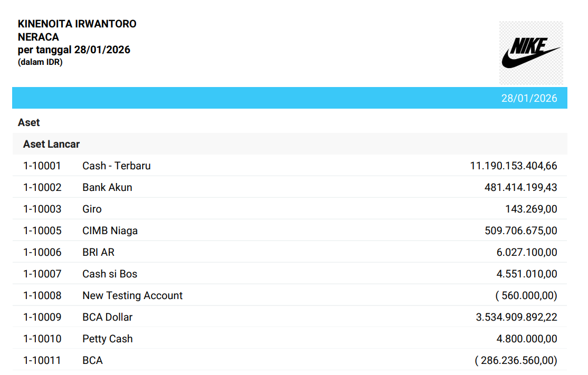Image resolution: width=588 pixels, height=375 pixels.
Task: Open the Cash si Bos account
Action: (110, 274)
